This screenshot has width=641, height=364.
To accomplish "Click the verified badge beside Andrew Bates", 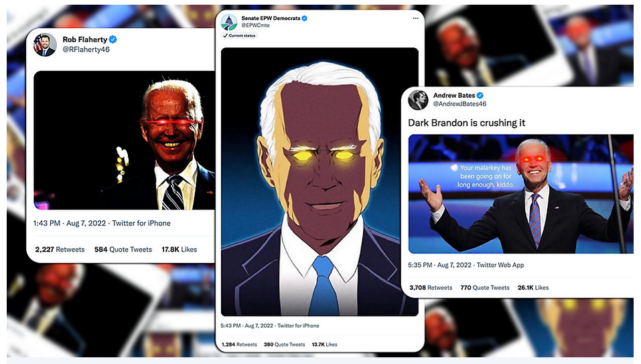I will click(x=480, y=95).
